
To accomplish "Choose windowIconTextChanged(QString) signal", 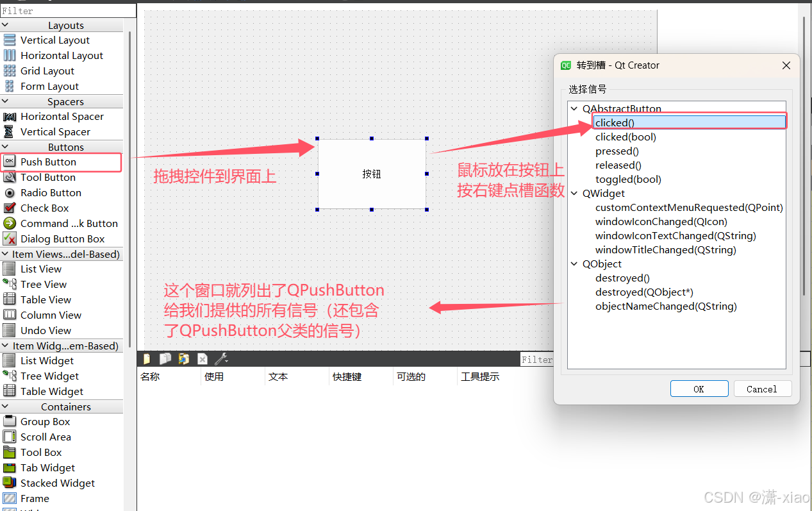I will coord(675,235).
